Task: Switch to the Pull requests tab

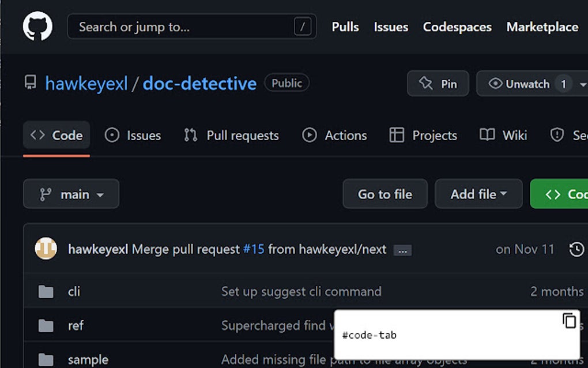Action: tap(231, 135)
